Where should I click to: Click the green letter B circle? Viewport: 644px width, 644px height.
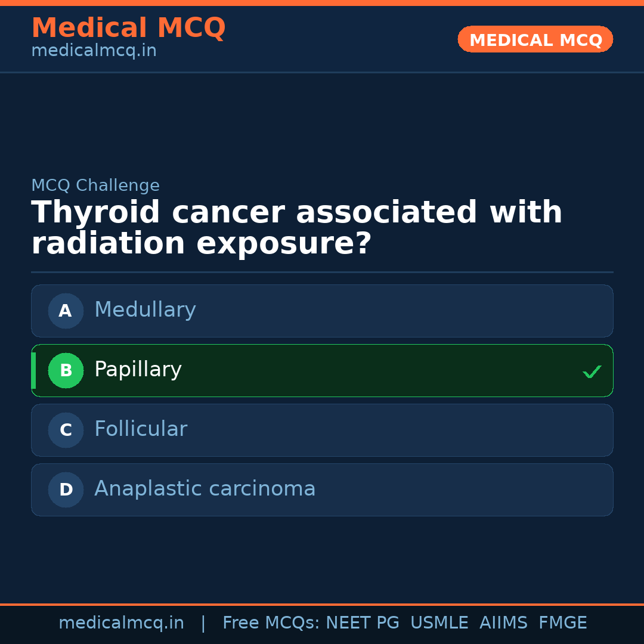tap(66, 370)
